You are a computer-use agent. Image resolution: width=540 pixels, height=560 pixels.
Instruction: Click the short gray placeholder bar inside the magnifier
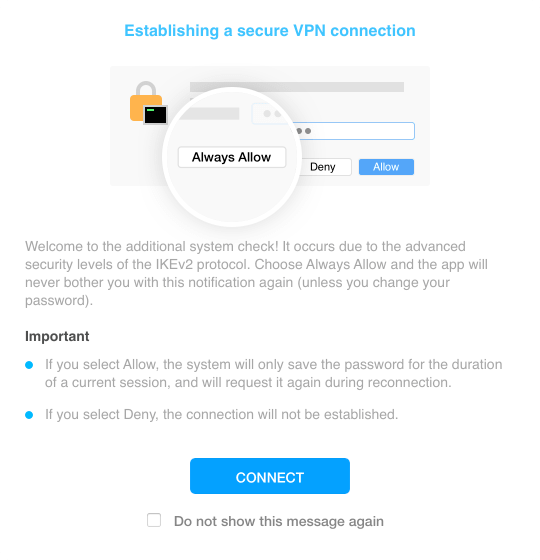click(209, 114)
